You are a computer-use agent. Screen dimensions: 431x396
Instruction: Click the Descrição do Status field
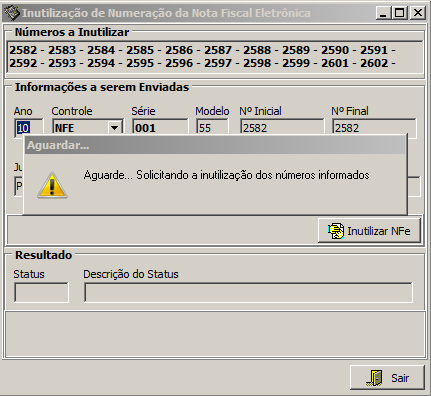(248, 292)
